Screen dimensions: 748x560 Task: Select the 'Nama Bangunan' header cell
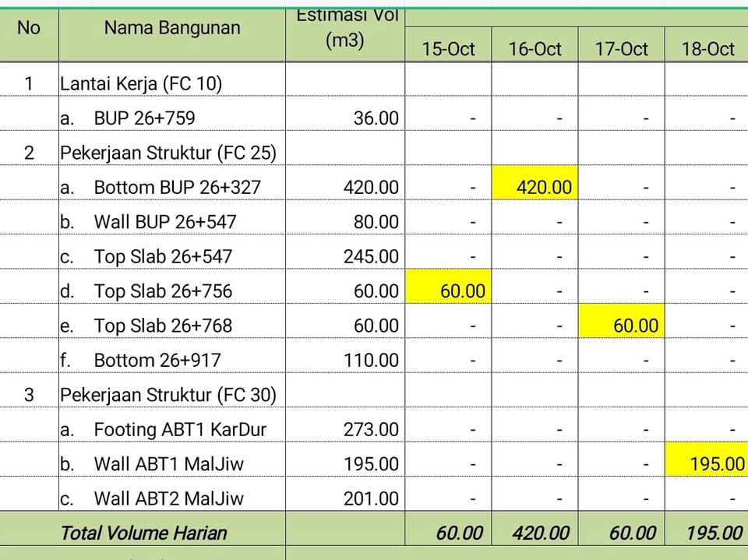172,35
